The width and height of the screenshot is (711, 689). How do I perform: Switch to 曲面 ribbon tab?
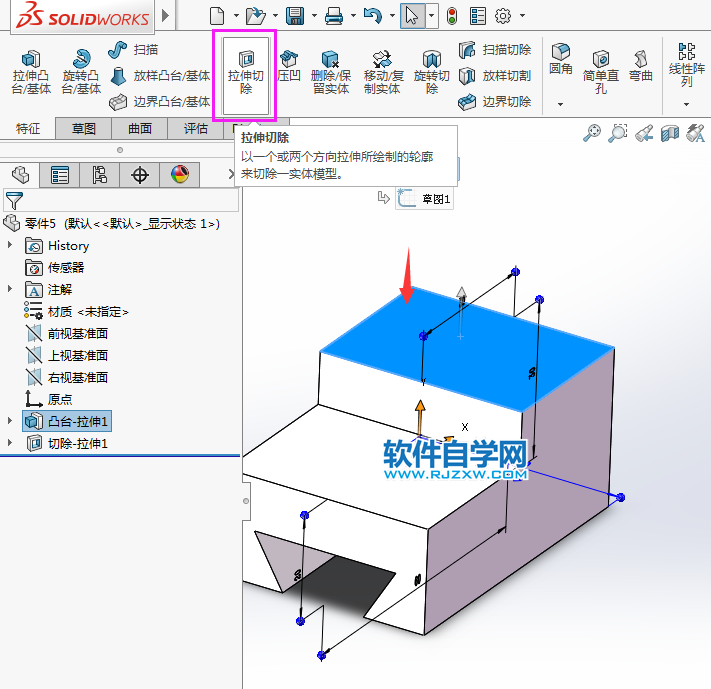coord(140,129)
